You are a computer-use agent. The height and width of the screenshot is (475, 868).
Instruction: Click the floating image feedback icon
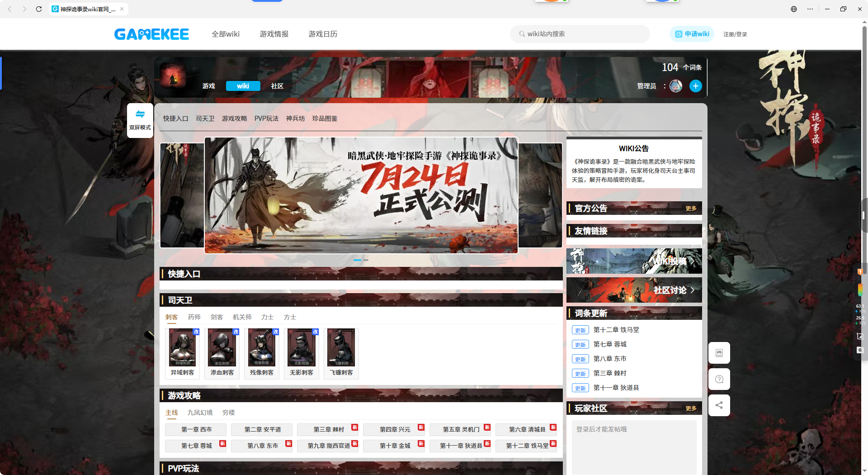click(719, 353)
